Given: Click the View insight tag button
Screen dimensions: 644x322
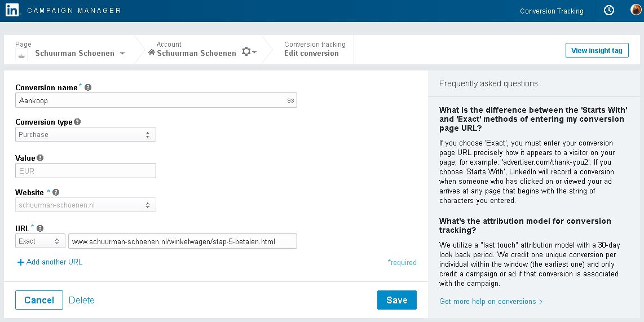Looking at the screenshot, I should (597, 50).
